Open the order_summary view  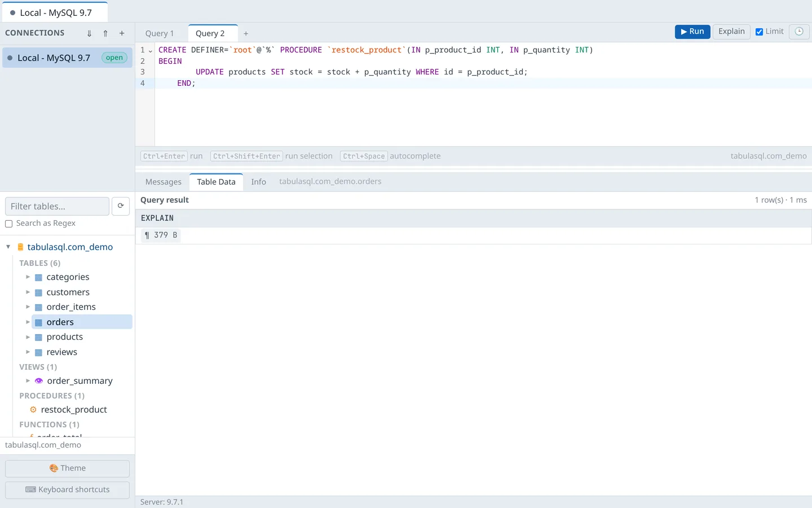tap(80, 381)
